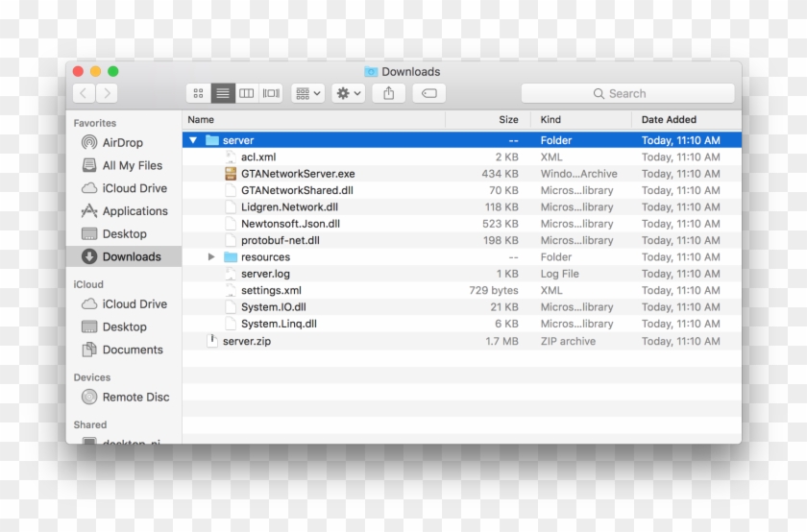Switch to icon view

(198, 93)
